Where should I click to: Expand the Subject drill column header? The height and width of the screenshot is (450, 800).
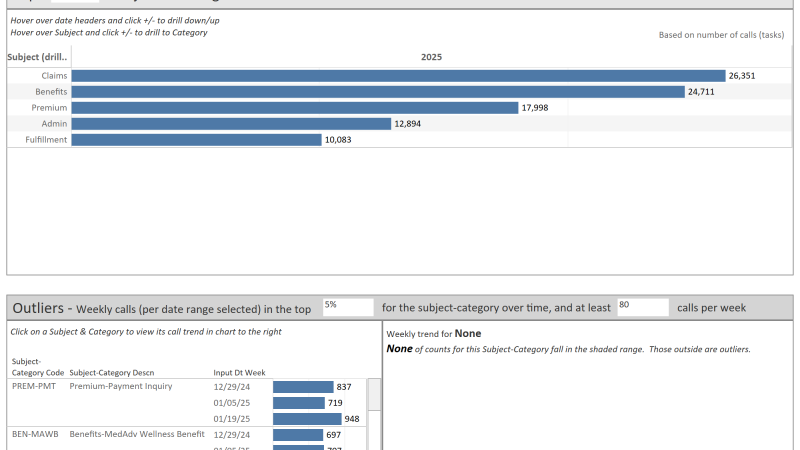(x=38, y=57)
